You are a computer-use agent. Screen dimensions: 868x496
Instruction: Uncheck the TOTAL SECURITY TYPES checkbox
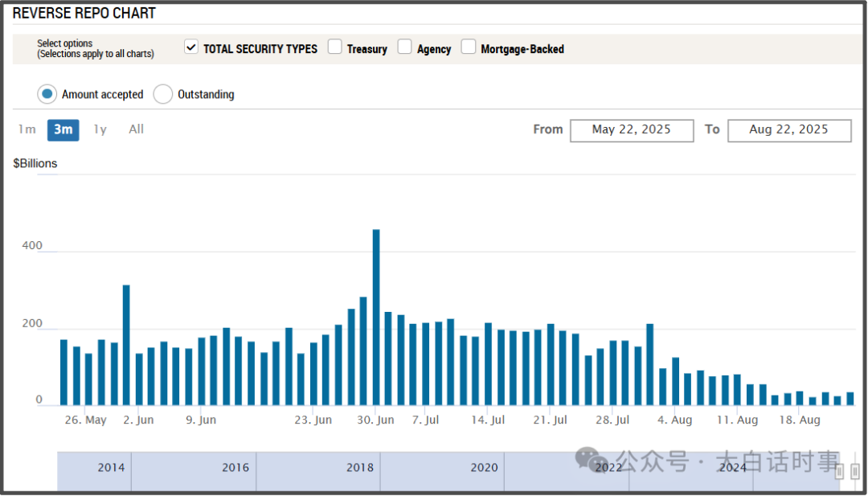click(191, 47)
